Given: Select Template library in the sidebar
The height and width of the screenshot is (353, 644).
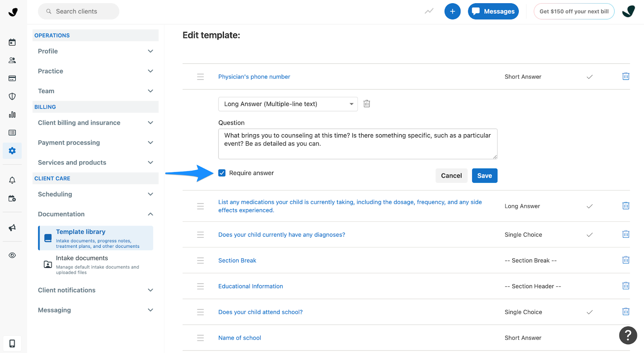Looking at the screenshot, I should 95,238.
